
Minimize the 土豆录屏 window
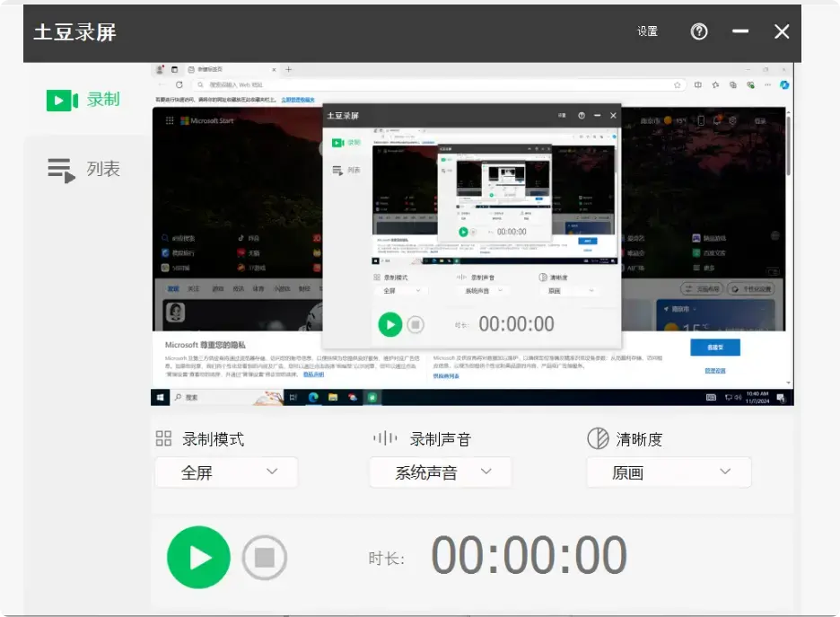pos(739,32)
